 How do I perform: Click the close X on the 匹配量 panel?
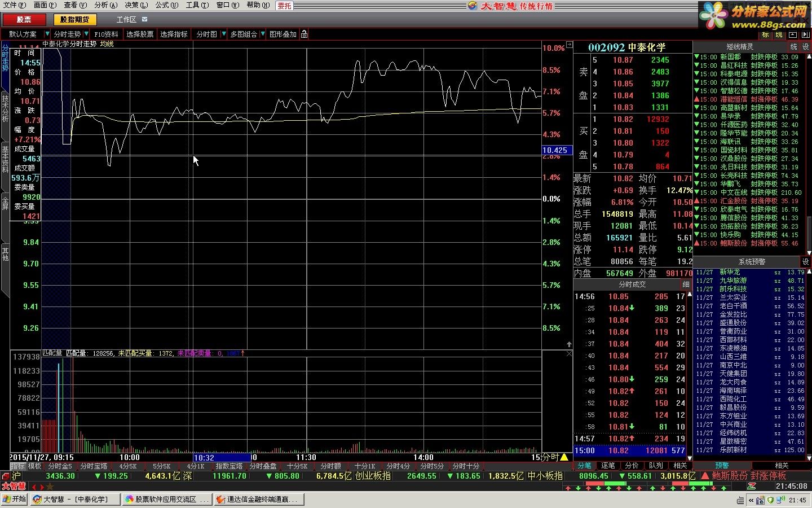coord(569,353)
